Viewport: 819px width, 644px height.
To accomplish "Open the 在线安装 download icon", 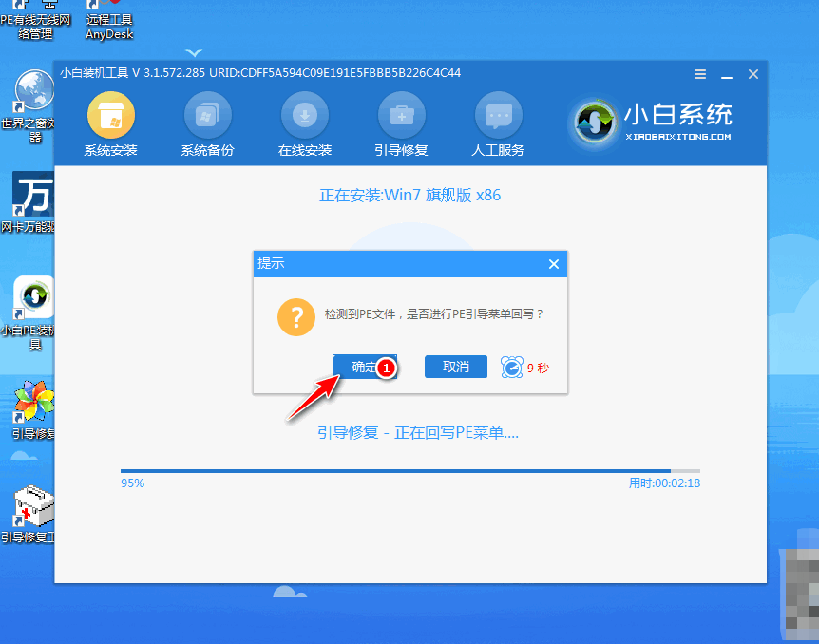I will point(305,116).
